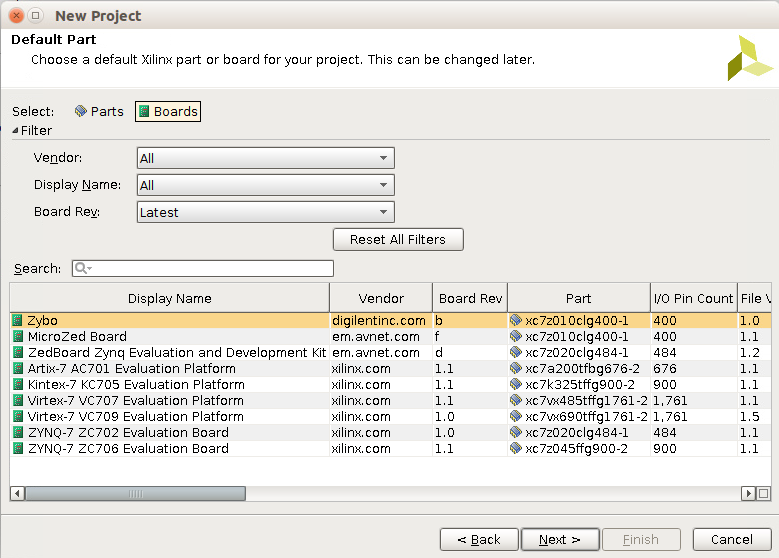The height and width of the screenshot is (558, 779).
Task: Maximize the New Project window
Action: (35, 15)
